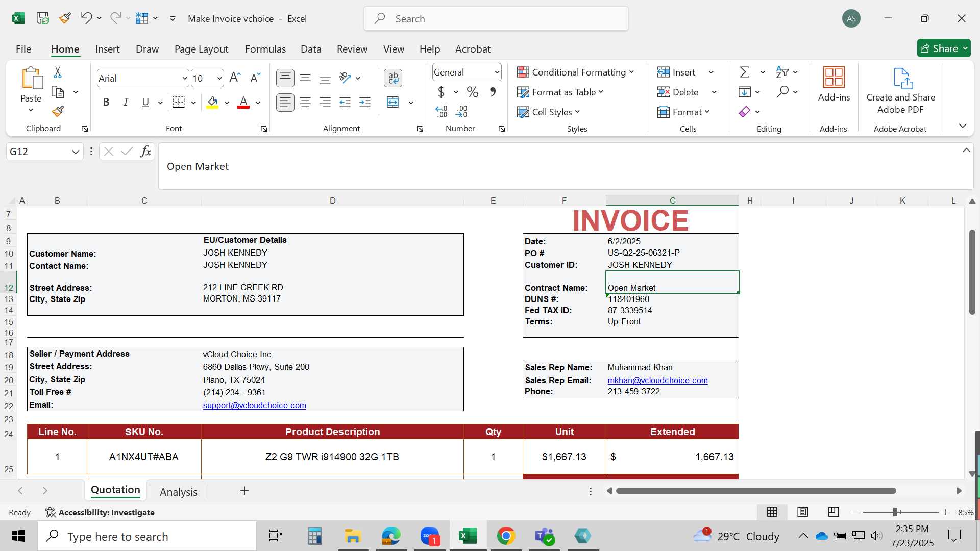This screenshot has height=551, width=980.
Task: Switch to Page Layout view in status bar
Action: click(803, 512)
